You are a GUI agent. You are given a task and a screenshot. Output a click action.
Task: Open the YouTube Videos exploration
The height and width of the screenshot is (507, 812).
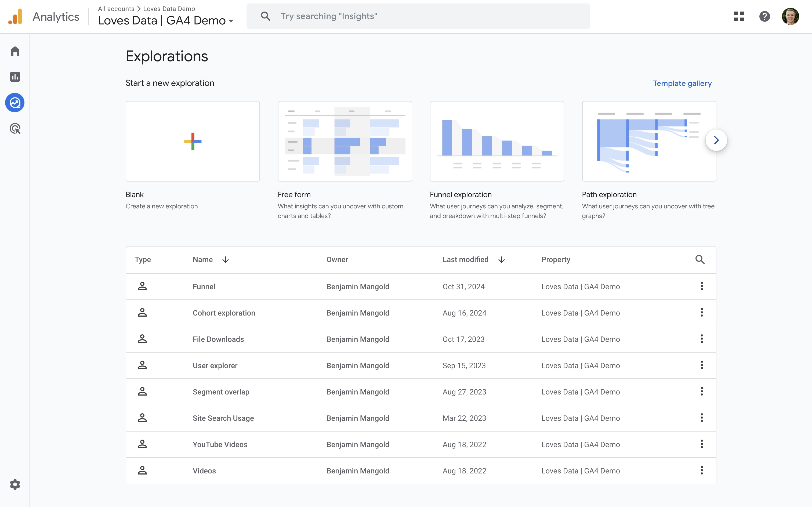tap(220, 444)
